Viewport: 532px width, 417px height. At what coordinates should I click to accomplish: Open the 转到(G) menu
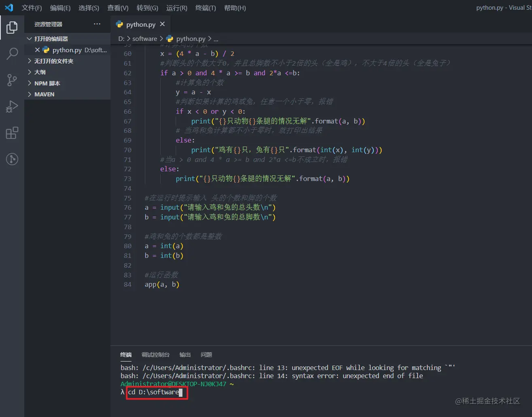pyautogui.click(x=147, y=8)
